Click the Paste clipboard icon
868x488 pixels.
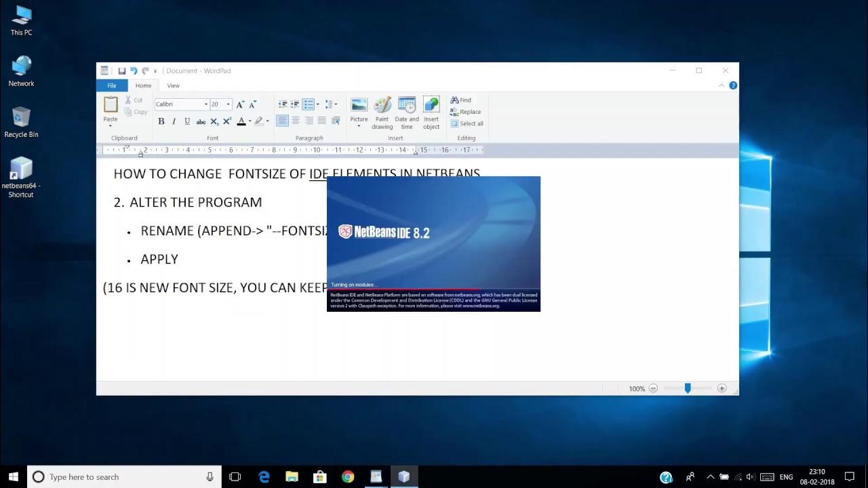tap(110, 108)
